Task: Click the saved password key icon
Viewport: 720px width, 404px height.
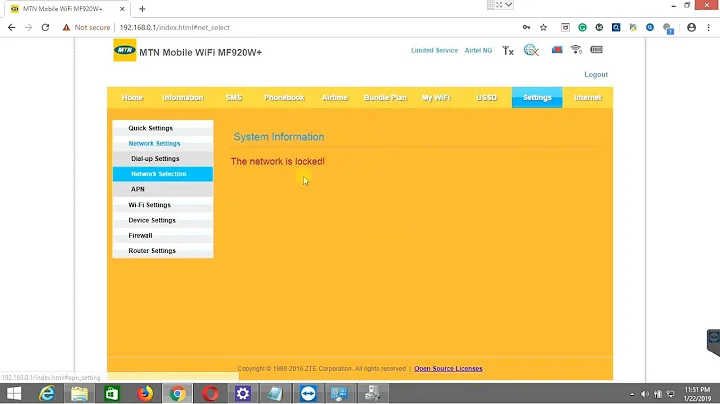Action: tap(527, 28)
